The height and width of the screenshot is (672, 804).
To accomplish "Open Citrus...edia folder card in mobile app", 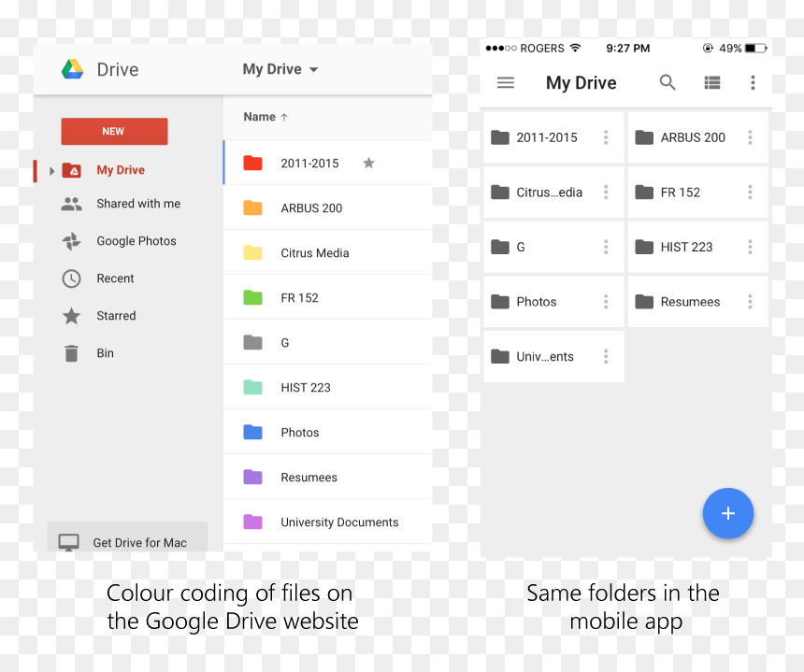I will click(x=553, y=193).
